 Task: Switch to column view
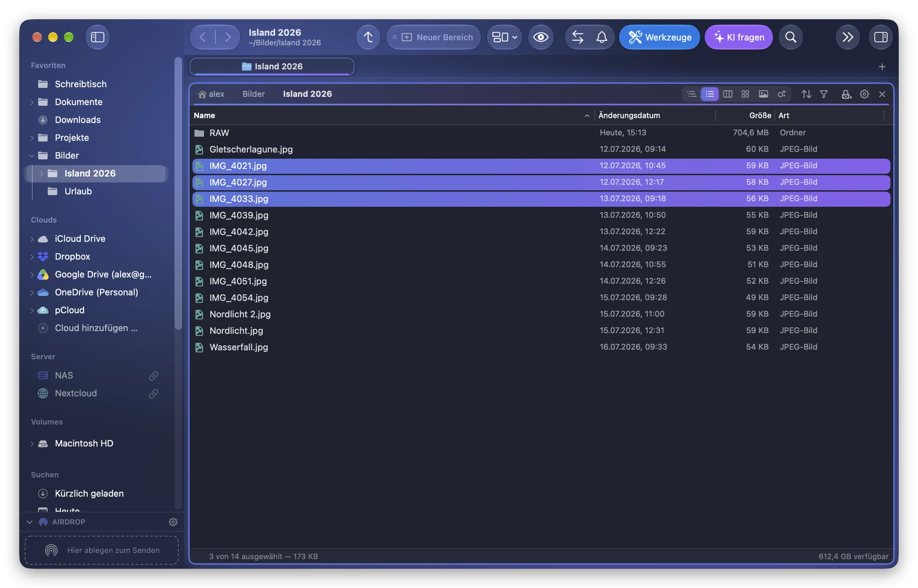click(x=728, y=94)
